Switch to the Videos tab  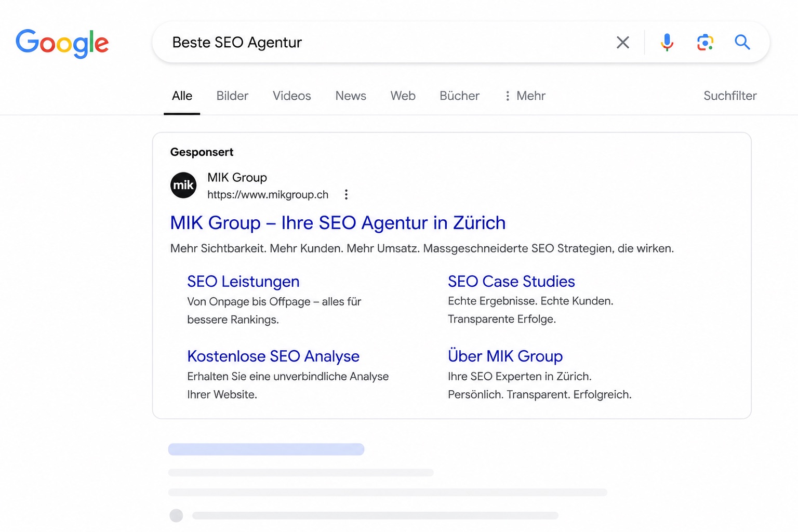tap(292, 96)
